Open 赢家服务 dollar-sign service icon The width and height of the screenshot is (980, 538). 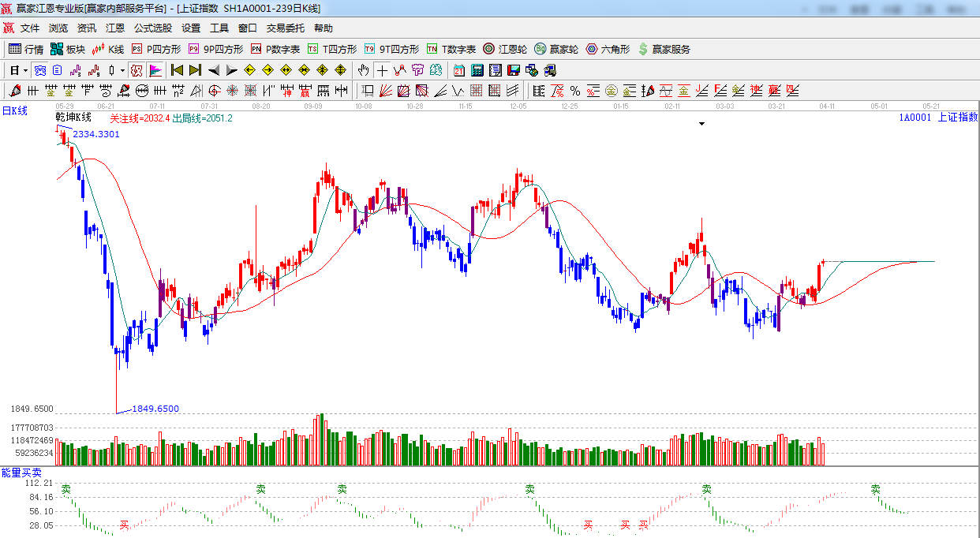[664, 49]
